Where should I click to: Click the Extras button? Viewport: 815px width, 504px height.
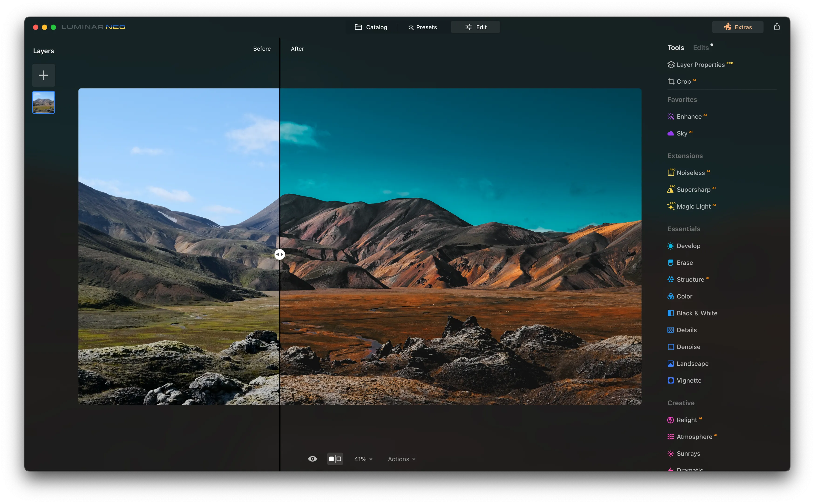pyautogui.click(x=737, y=27)
